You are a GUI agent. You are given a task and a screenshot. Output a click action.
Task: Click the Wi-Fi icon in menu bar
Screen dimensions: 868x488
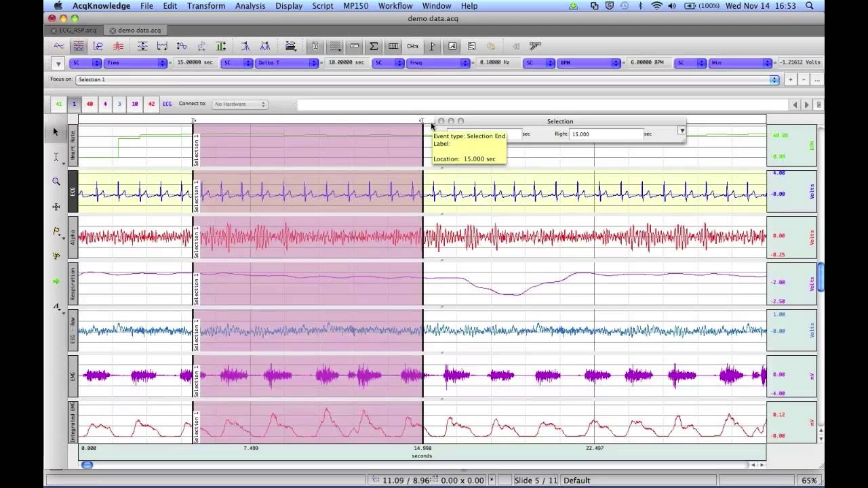point(656,6)
